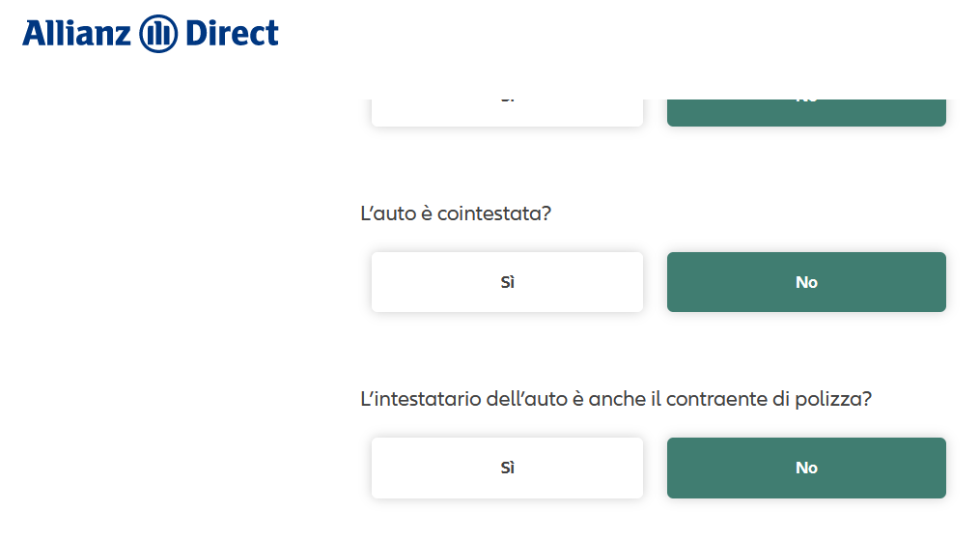The width and height of the screenshot is (980, 540).
Task: Select No for L'auto è cointestata
Action: tap(806, 282)
